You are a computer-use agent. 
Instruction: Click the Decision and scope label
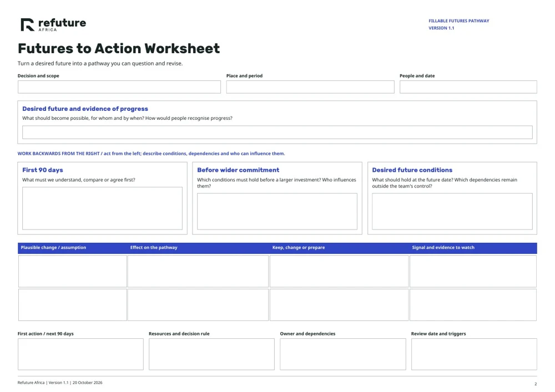click(x=38, y=75)
